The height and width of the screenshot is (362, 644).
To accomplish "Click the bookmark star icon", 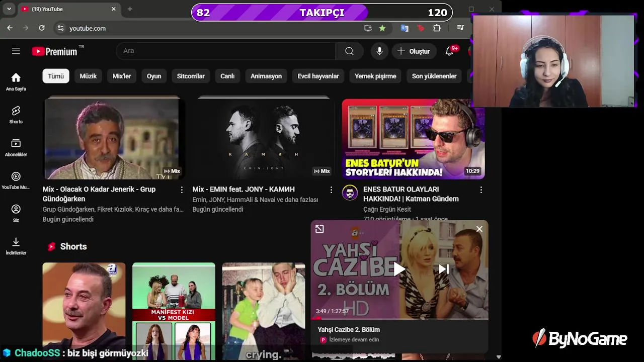I will [382, 28].
